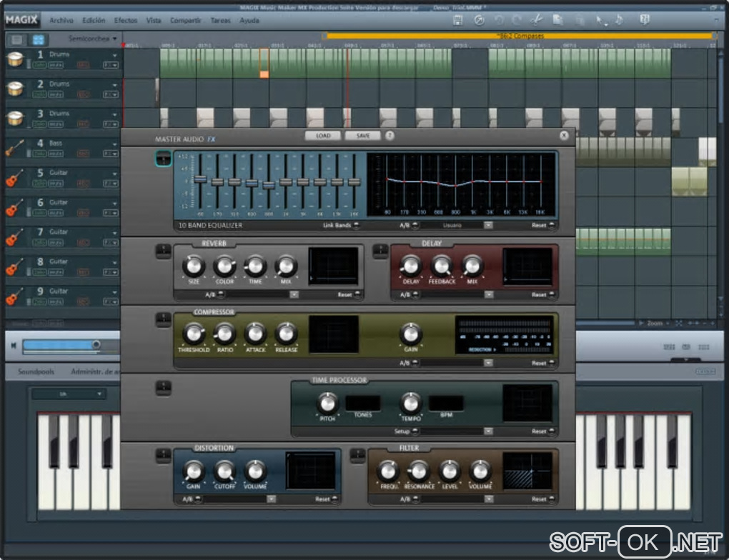Toggle the Compressor effect power switch

tap(163, 320)
